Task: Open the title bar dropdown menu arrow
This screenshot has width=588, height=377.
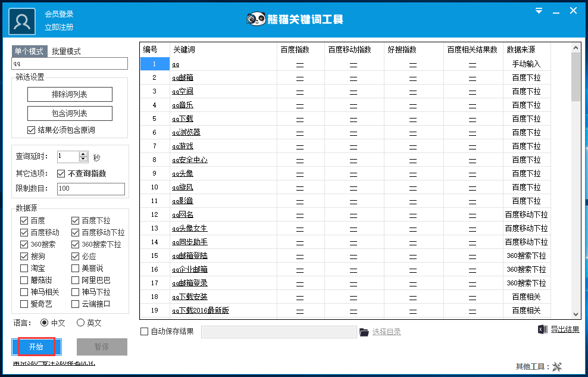Action: tap(539, 11)
